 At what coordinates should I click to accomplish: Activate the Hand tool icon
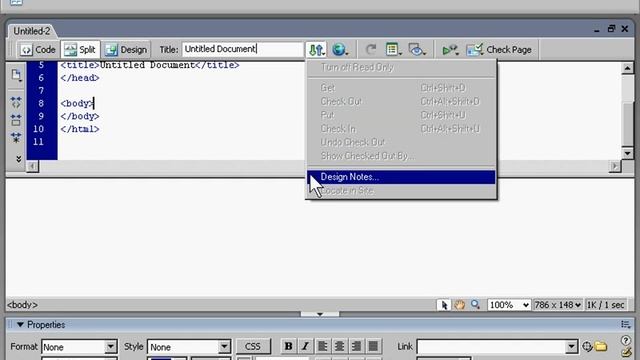point(460,305)
